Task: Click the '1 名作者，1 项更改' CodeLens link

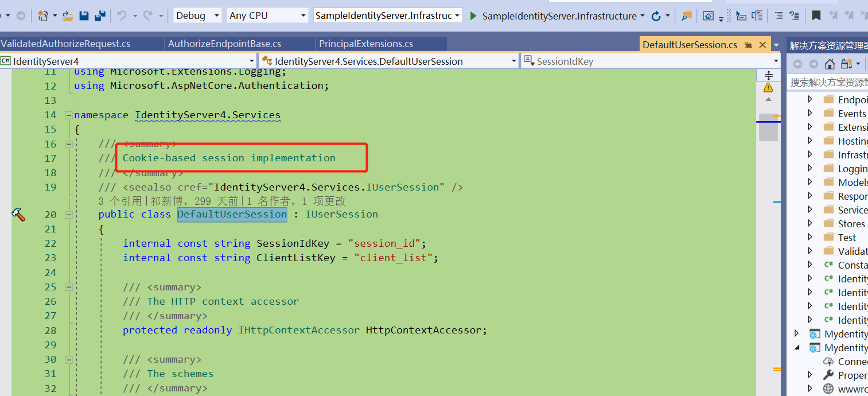Action: click(296, 201)
